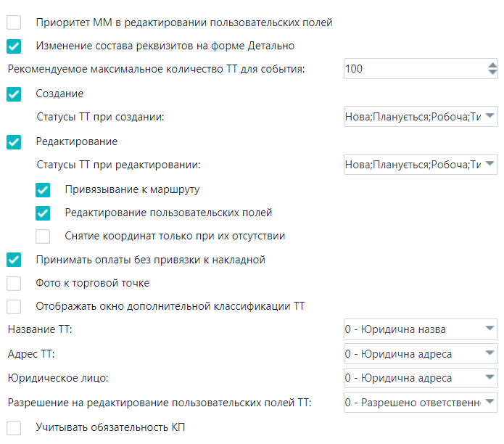The width and height of the screenshot is (504, 444).
Task: Uncheck Изменение состава реквизитов на форме Детально
Action: tap(14, 46)
